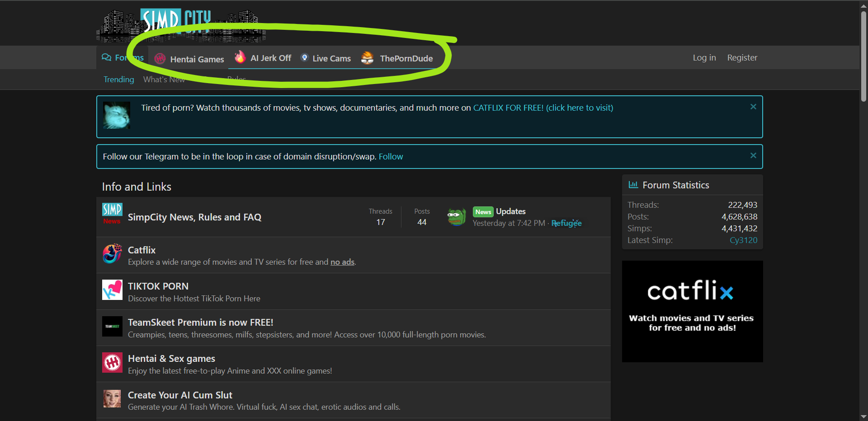Click the Forum Statistics heading
The width and height of the screenshot is (868, 421).
coord(676,185)
